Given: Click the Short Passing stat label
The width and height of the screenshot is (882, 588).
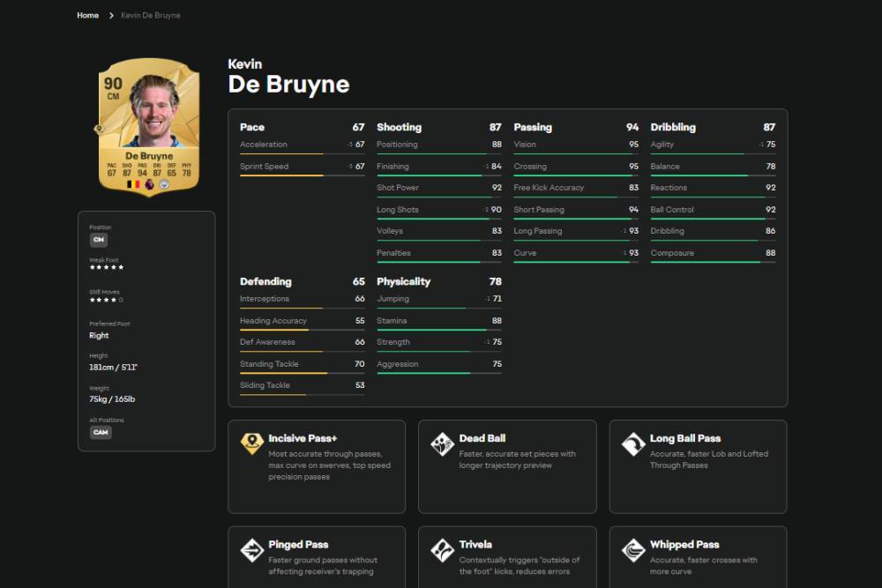Looking at the screenshot, I should [x=539, y=210].
